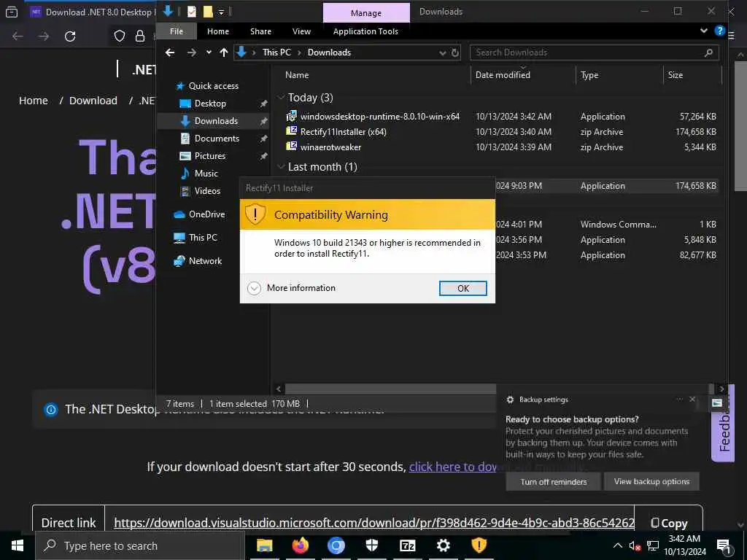Open the backup notification options ellipsis
This screenshot has width=747, height=560.
point(679,399)
